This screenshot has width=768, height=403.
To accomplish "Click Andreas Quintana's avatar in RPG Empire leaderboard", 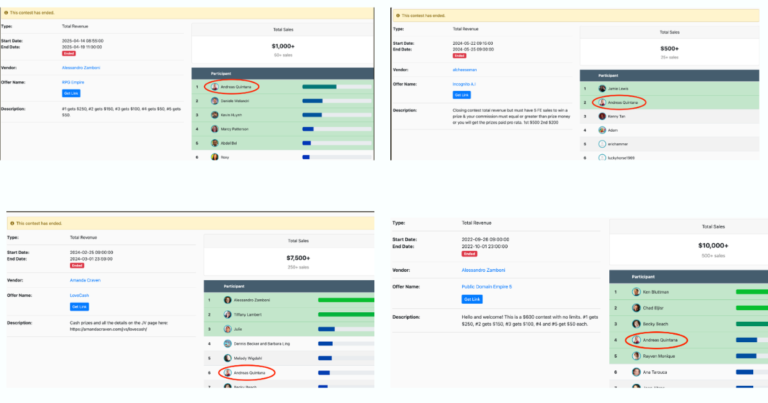I will coord(214,87).
